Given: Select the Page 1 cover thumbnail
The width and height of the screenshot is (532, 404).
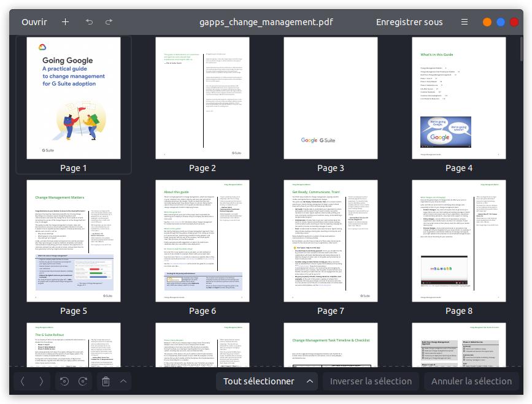Looking at the screenshot, I should [74, 98].
